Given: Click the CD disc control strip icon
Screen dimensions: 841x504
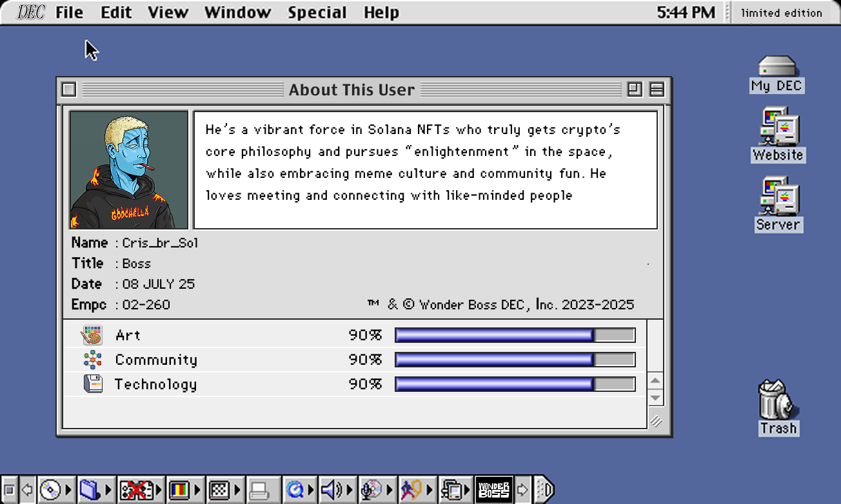Looking at the screenshot, I should (50, 490).
